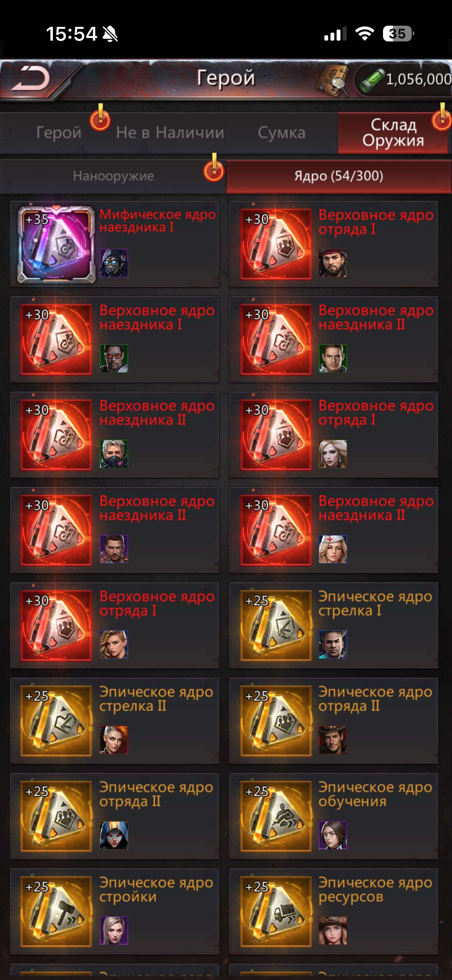Select the epic resource core truck icon
The width and height of the screenshot is (452, 980).
[x=276, y=911]
